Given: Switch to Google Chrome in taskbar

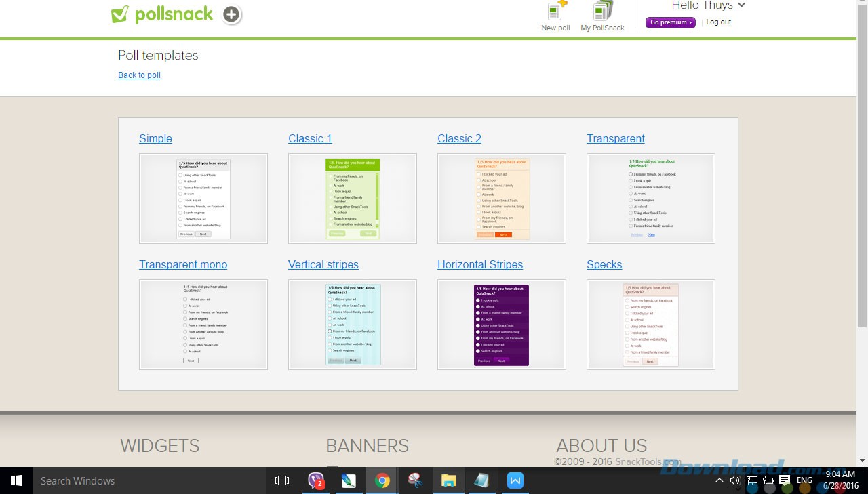Looking at the screenshot, I should pos(382,480).
